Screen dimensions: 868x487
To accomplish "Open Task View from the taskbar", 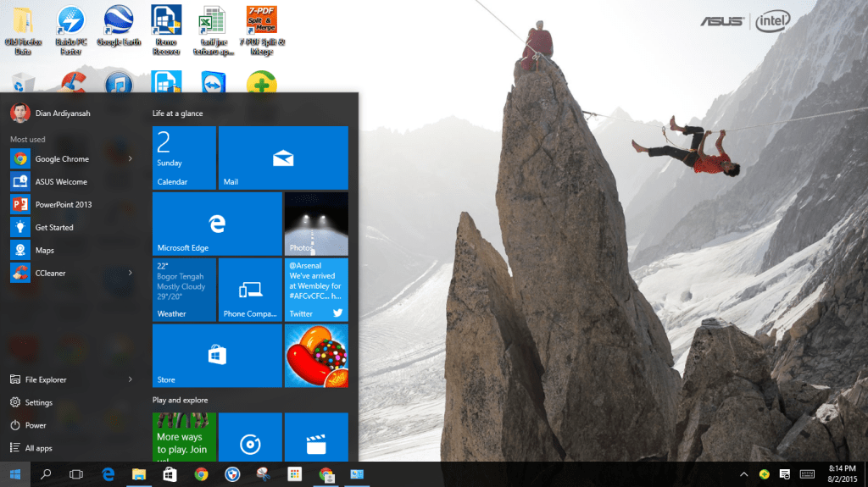I will [76, 474].
